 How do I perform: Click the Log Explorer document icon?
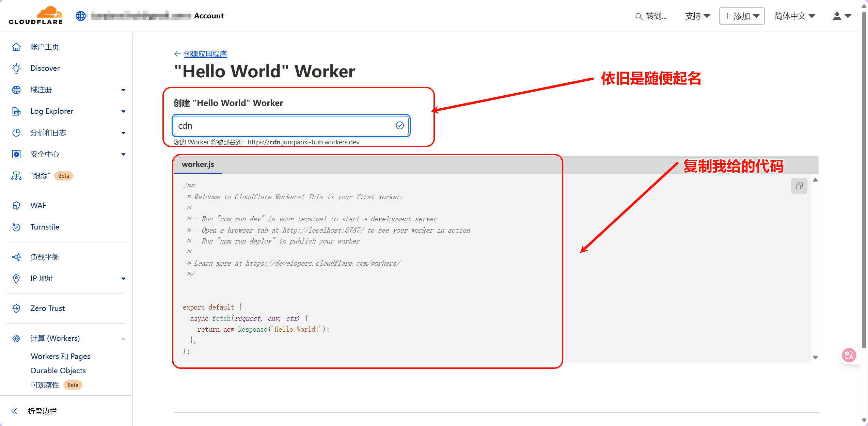coord(16,111)
